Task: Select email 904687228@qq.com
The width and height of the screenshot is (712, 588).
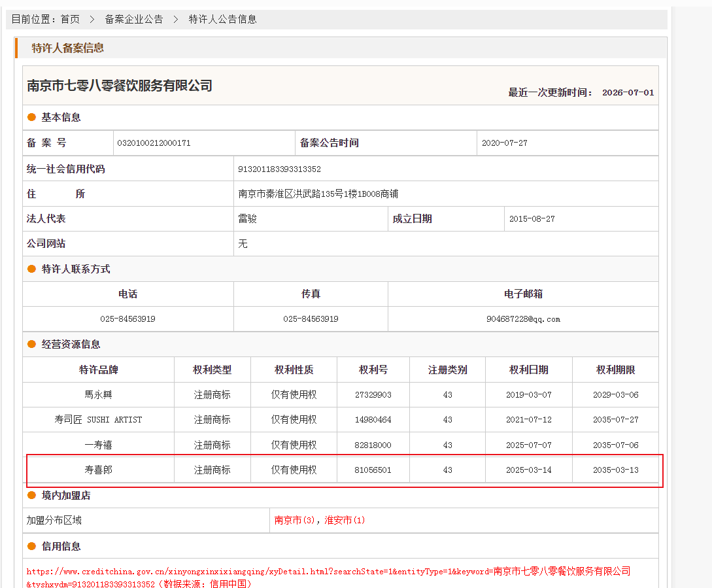Action: click(523, 319)
